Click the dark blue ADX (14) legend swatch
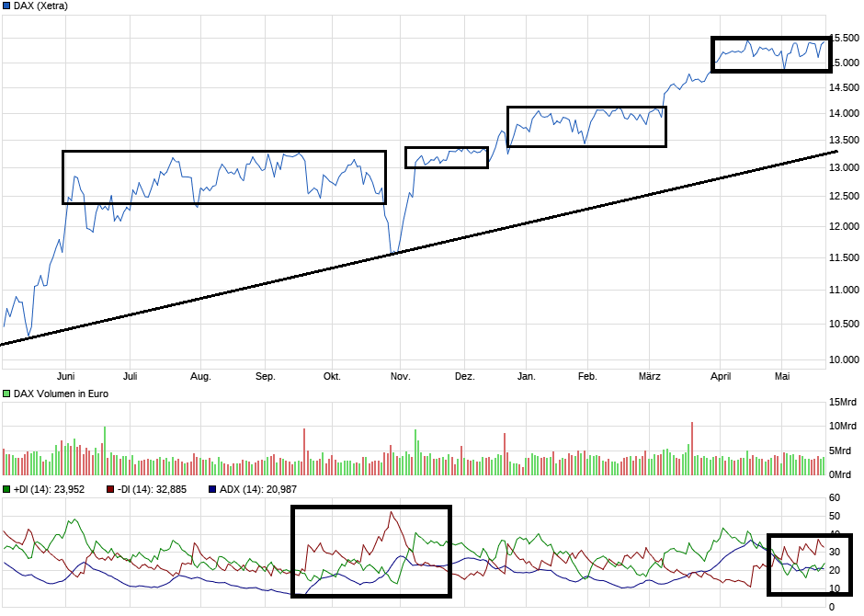 click(212, 489)
